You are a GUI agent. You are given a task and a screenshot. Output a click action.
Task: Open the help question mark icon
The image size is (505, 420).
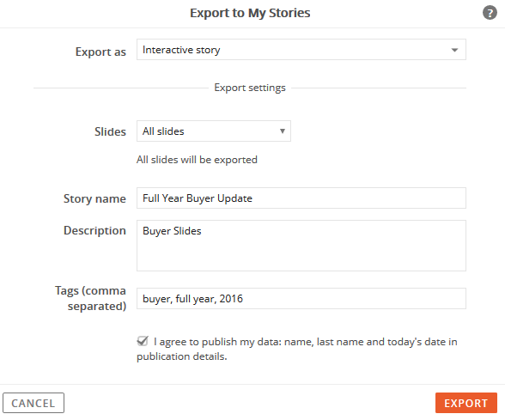(490, 13)
